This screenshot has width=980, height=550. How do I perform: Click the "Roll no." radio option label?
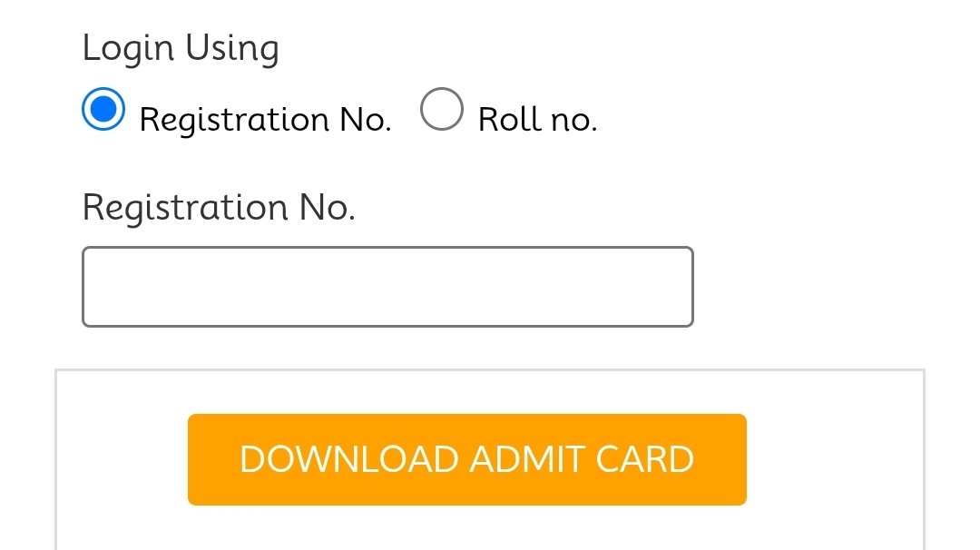[537, 120]
